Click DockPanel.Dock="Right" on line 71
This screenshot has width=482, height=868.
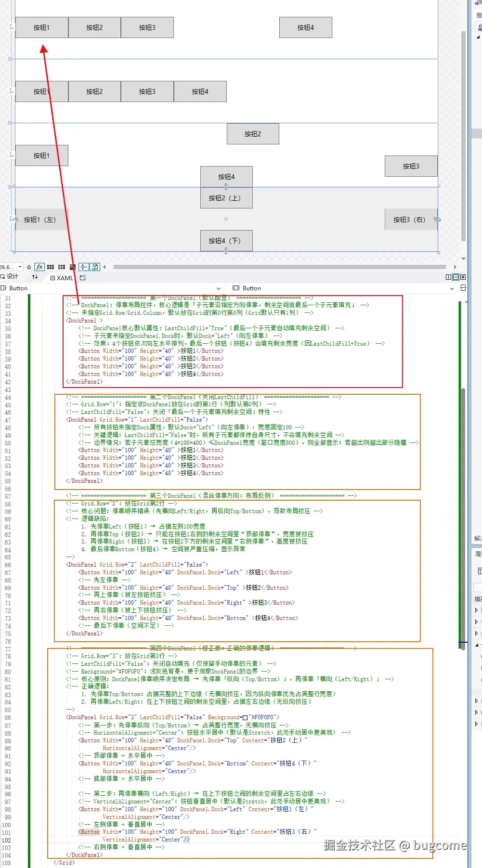(x=211, y=603)
